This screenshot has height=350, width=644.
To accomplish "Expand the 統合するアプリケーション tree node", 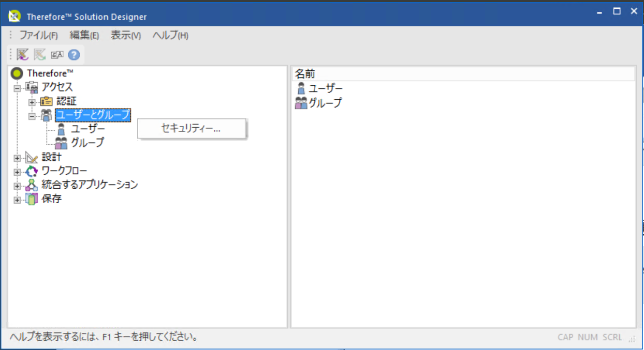I will [17, 186].
